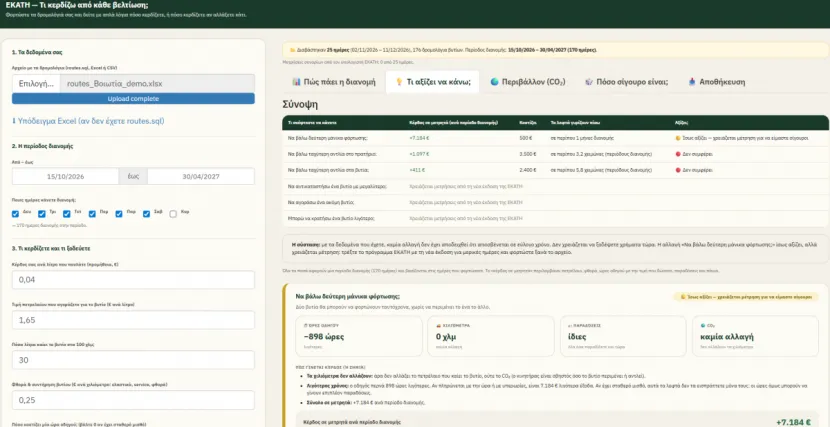Click the −898 ώρες driver hours card
Screen dimensions: 830x427
point(359,336)
